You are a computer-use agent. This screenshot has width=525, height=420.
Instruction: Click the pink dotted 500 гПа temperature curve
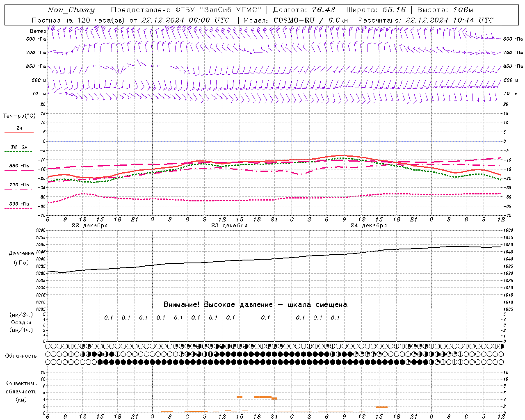click(x=274, y=199)
